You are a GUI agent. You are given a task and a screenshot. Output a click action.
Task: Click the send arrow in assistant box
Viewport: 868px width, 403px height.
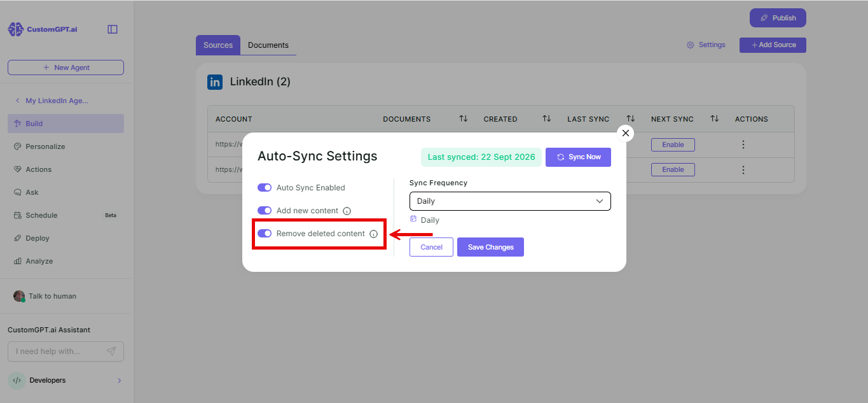[x=111, y=351]
